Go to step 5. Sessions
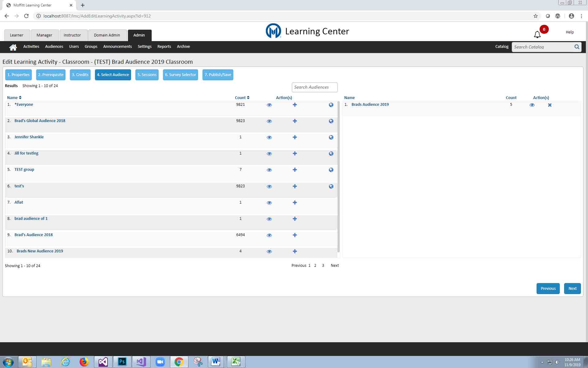The image size is (588, 368). tap(147, 75)
